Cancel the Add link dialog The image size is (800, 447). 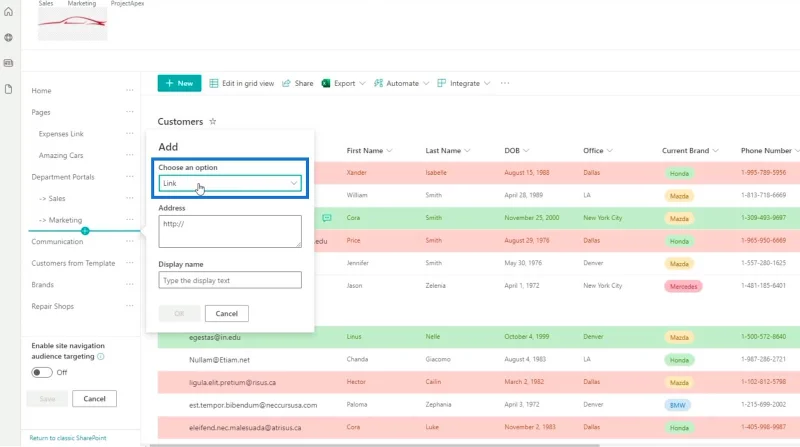click(227, 313)
